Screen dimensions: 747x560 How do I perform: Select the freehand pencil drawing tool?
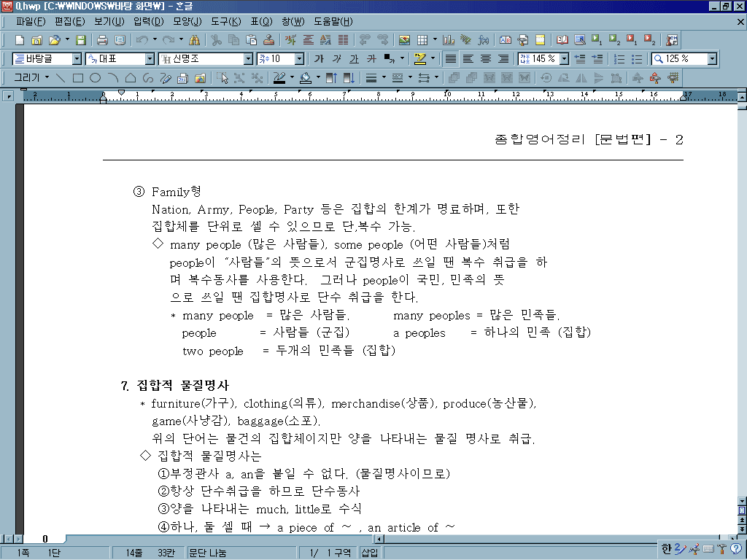coord(166,77)
